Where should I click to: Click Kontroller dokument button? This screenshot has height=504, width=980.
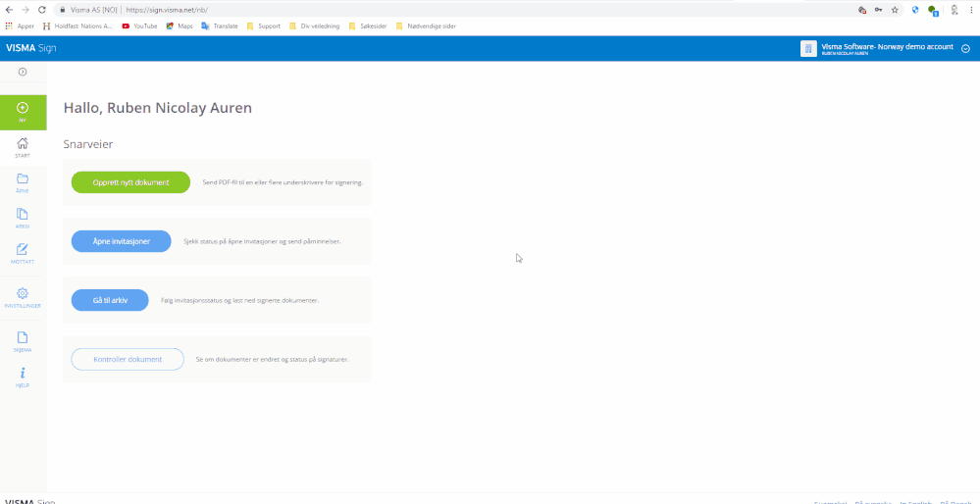(128, 359)
